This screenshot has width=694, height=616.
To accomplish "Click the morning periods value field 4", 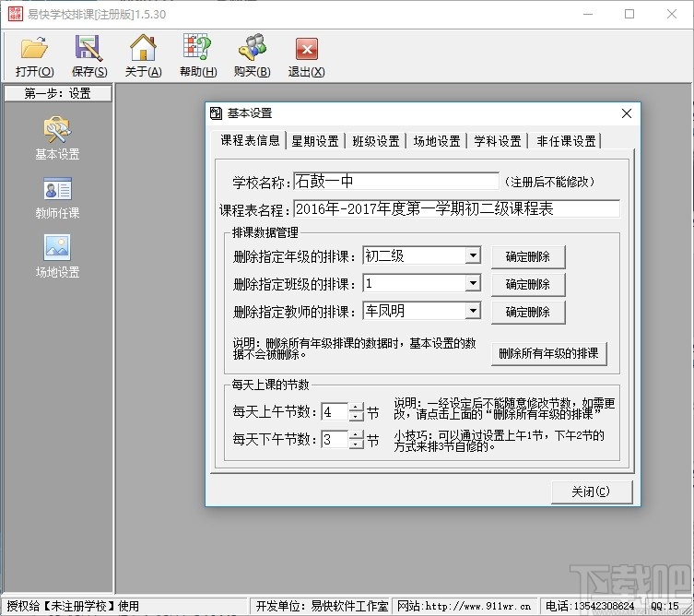I will 335,412.
